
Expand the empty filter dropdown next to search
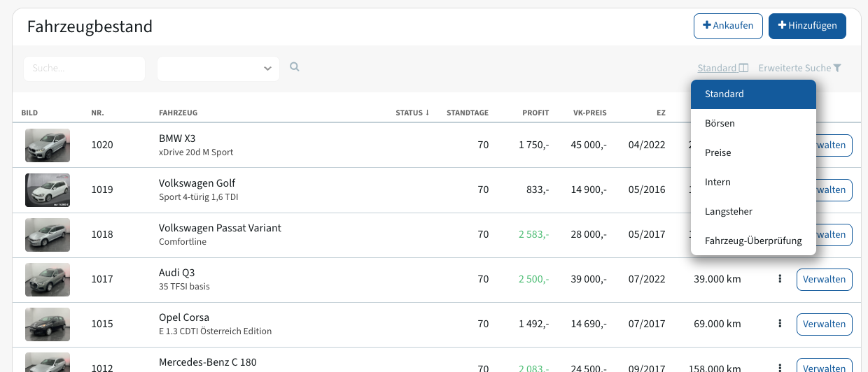click(218, 69)
